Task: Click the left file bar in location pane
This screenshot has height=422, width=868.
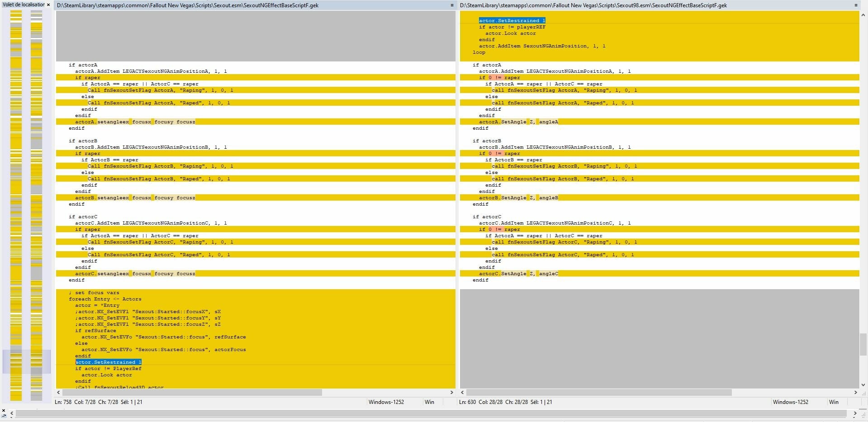Action: point(16,206)
